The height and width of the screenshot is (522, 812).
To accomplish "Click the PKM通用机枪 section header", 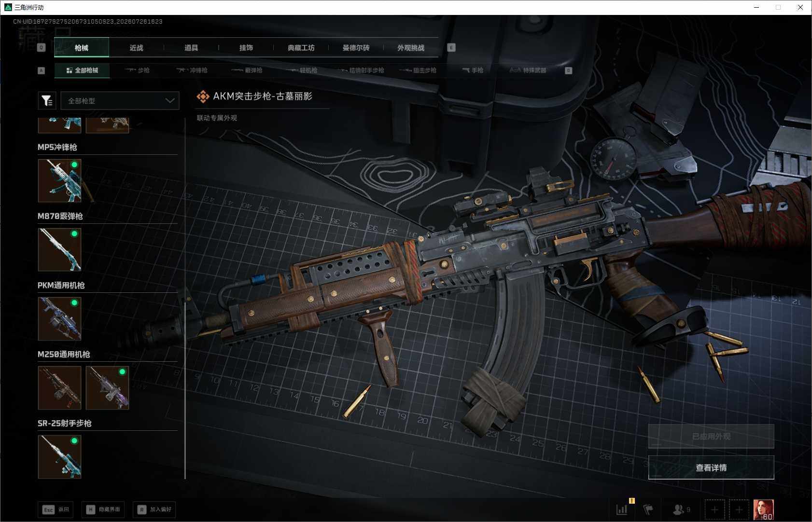I will tap(61, 285).
